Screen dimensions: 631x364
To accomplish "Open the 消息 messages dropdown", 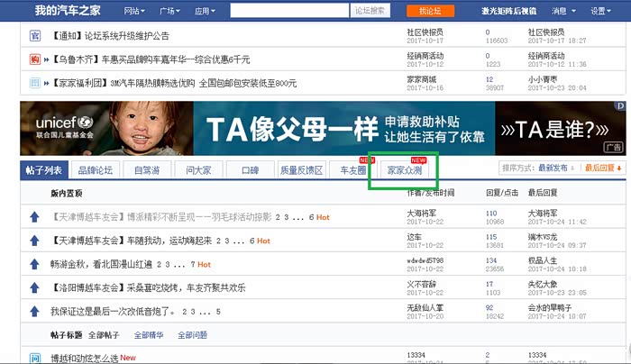I will 563,11.
